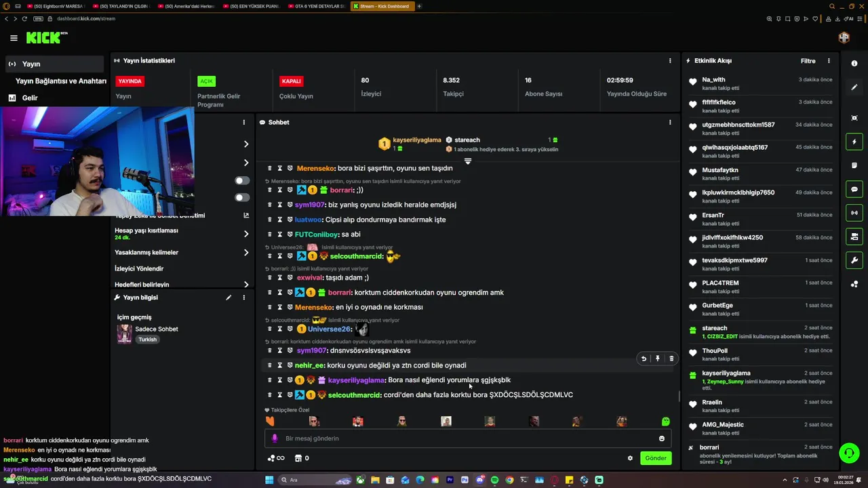Image resolution: width=868 pixels, height=488 pixels.
Task: Send the message with the Gönder button
Action: (x=655, y=458)
